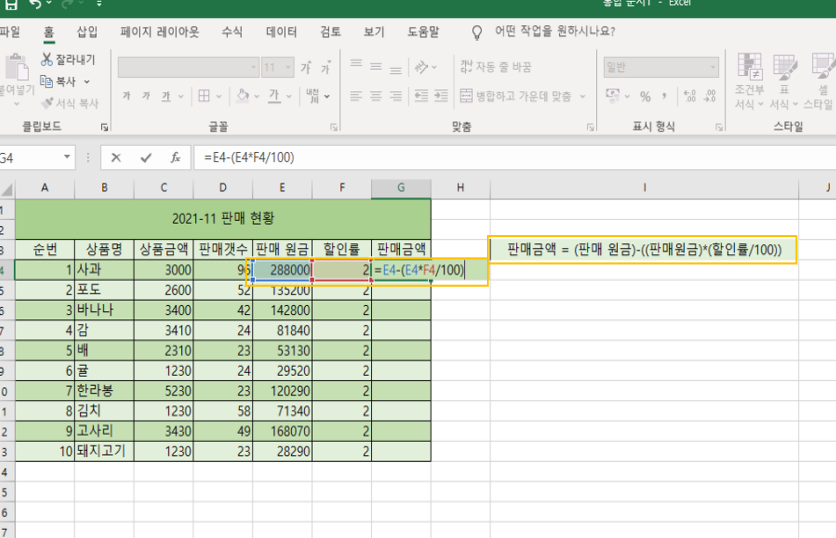The image size is (836, 538).
Task: Click the Select All corner triangle
Action: [x=7, y=189]
